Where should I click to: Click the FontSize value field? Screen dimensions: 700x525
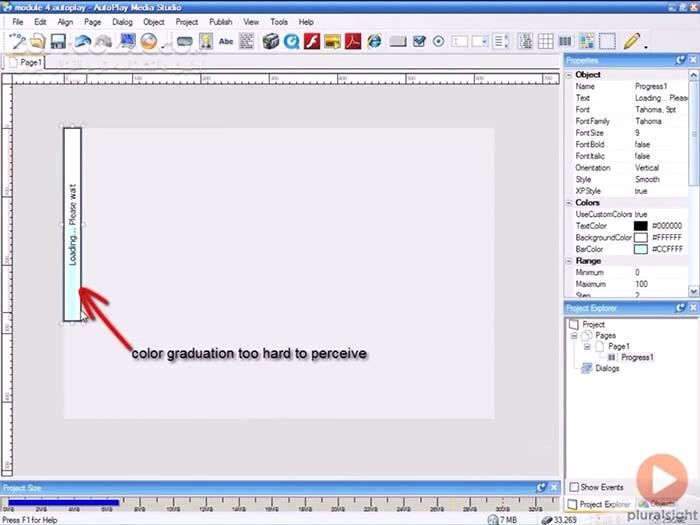[660, 132]
